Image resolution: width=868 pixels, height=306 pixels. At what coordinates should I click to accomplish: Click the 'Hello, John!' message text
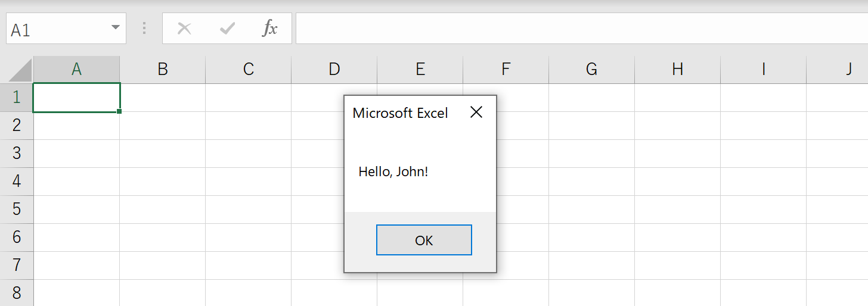coord(393,172)
